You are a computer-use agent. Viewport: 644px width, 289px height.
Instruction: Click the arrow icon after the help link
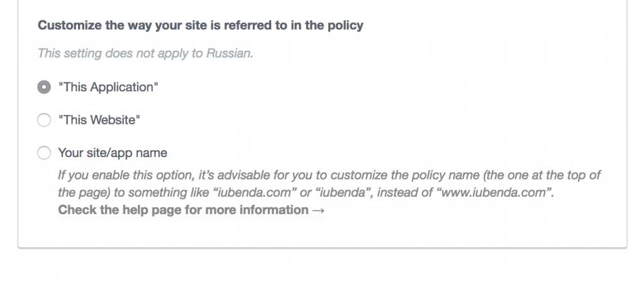pos(318,210)
